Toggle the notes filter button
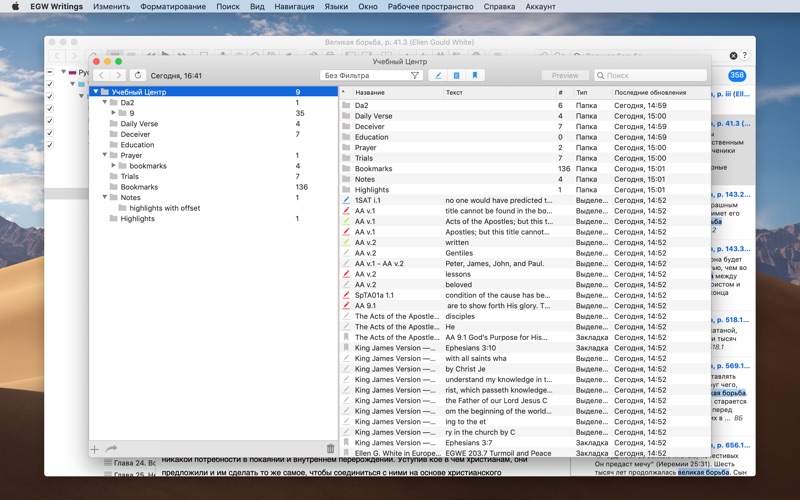Image resolution: width=800 pixels, height=500 pixels. 456,76
